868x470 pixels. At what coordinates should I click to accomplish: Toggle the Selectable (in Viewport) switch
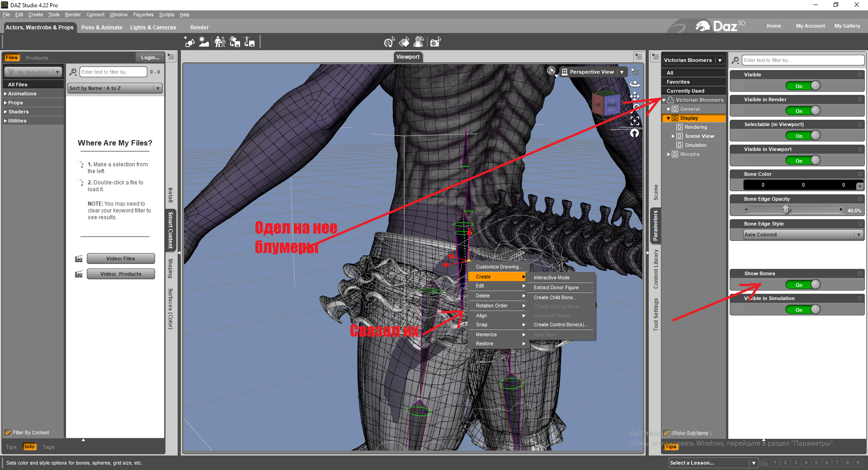[x=802, y=136]
